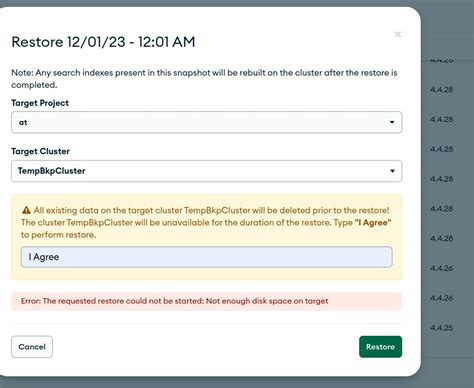Click the "TempBkpCluster" selected cluster value

(52, 171)
